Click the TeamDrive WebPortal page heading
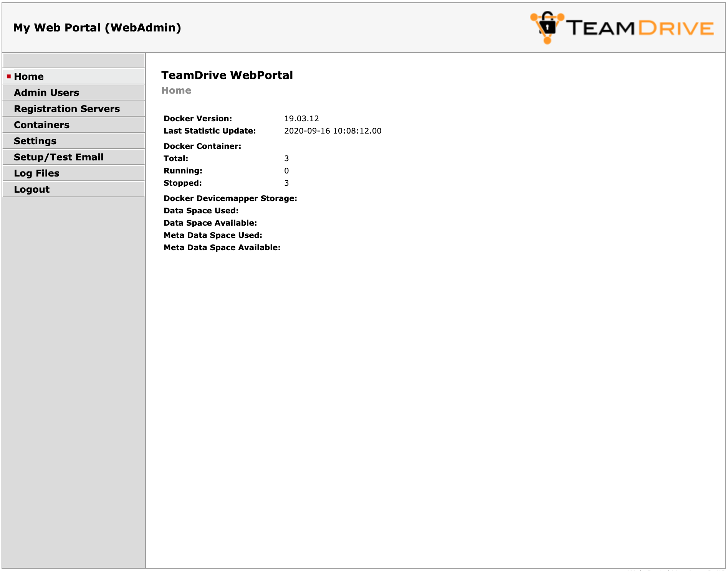728x571 pixels. 227,75
